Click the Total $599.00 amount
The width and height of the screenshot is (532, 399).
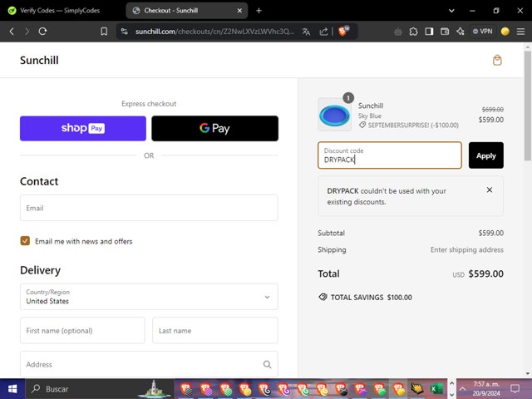click(x=485, y=273)
